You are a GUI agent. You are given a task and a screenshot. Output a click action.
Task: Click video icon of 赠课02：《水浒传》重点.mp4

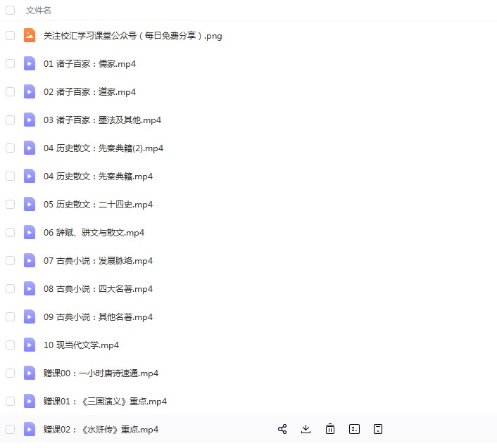click(x=30, y=429)
